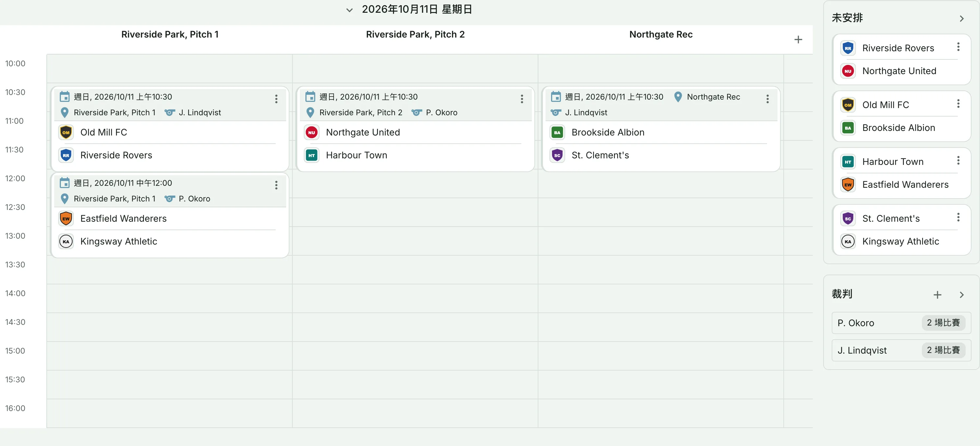The image size is (980, 446).
Task: Click Kingsway Athletic KA badge in 12:00 match
Action: [x=66, y=241]
